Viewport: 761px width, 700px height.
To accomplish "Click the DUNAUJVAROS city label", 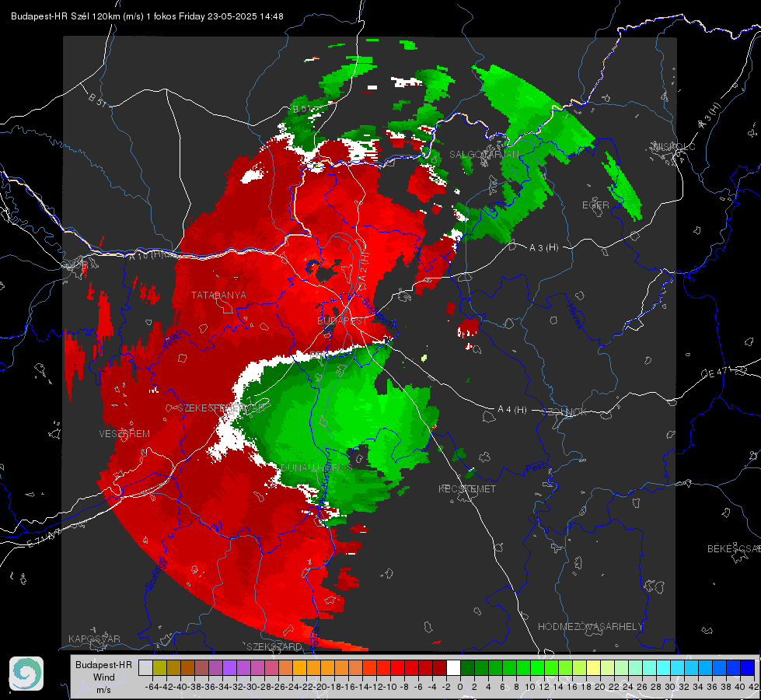I will 316,467.
